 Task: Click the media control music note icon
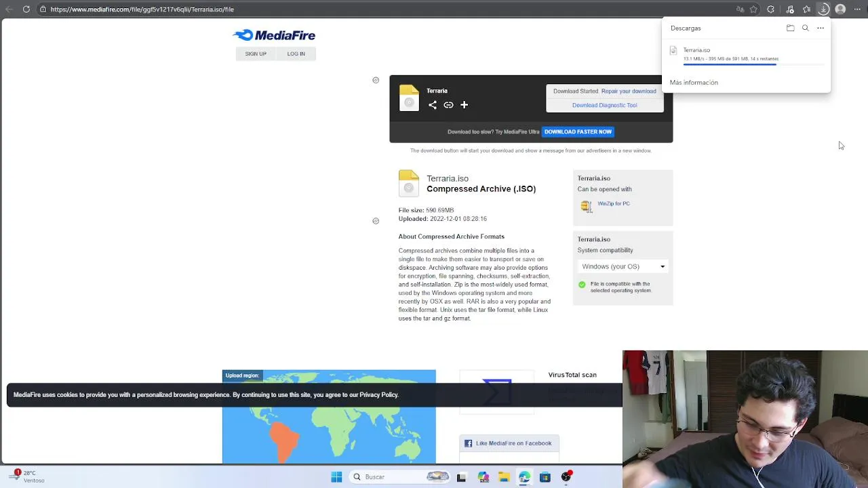790,9
